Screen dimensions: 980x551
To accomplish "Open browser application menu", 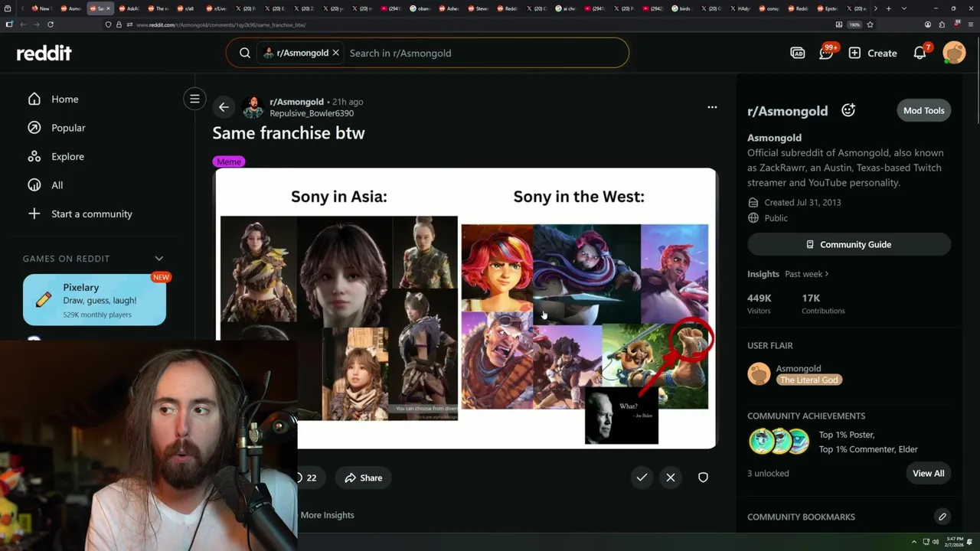I will (969, 24).
